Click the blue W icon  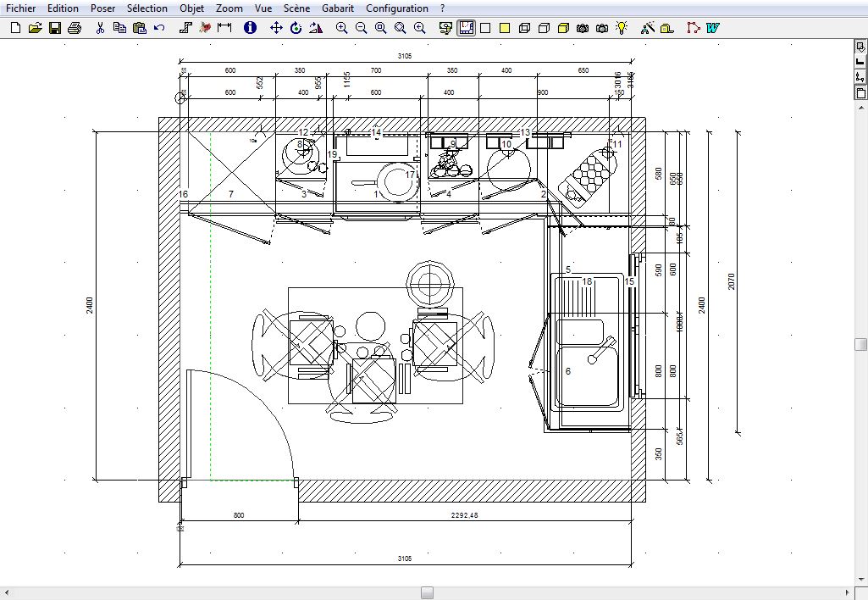pyautogui.click(x=713, y=28)
